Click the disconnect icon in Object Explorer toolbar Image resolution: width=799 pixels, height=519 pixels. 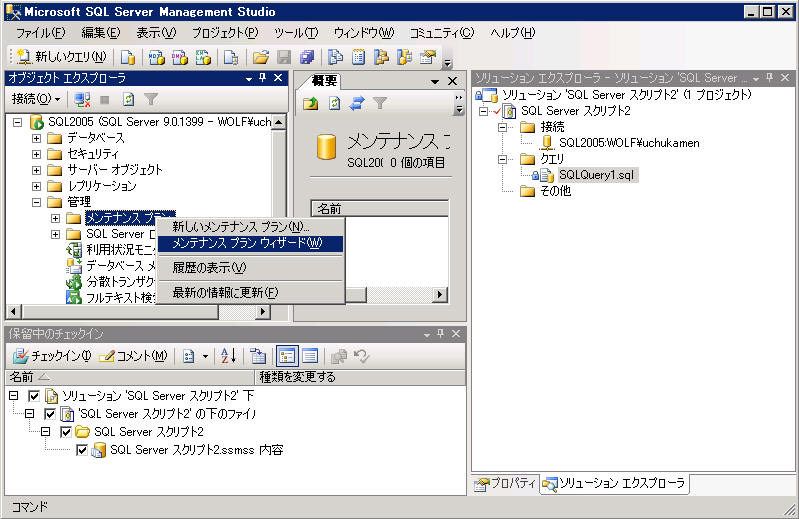pyautogui.click(x=82, y=99)
